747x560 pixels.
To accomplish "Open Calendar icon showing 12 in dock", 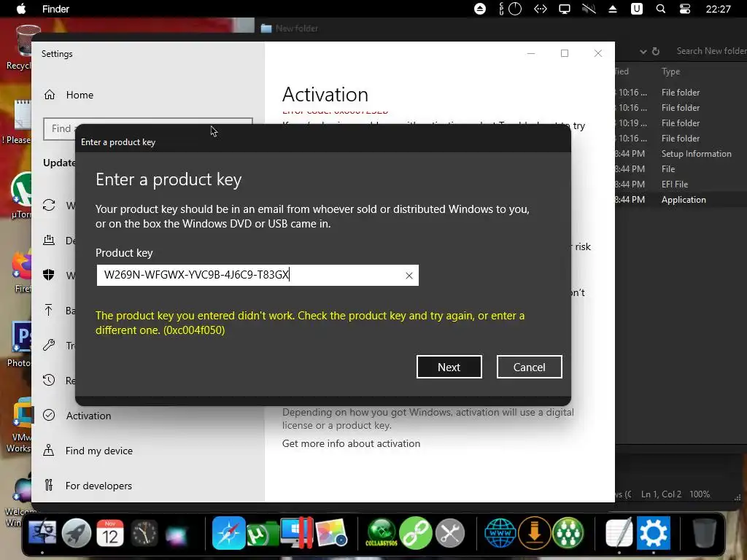I will coord(110,533).
